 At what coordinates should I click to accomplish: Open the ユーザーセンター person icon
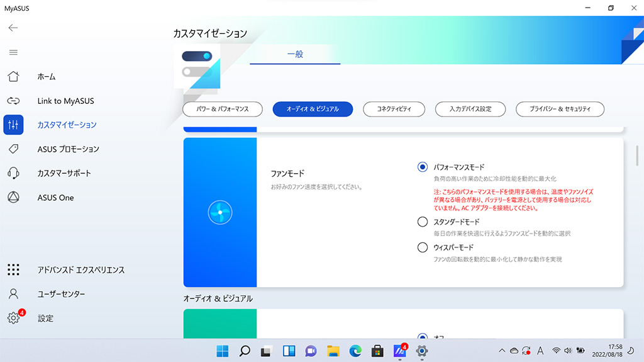pyautogui.click(x=13, y=294)
